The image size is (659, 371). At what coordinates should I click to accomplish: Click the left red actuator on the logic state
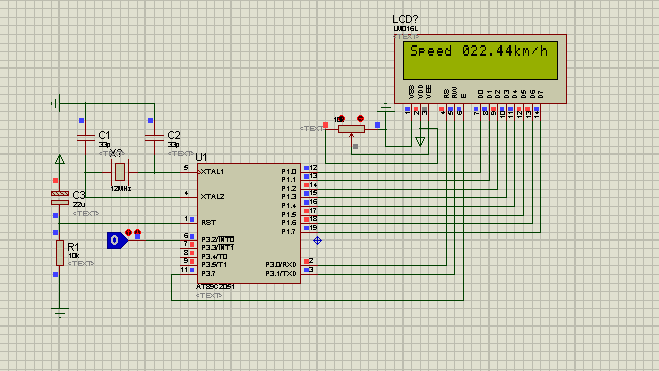coord(129,232)
